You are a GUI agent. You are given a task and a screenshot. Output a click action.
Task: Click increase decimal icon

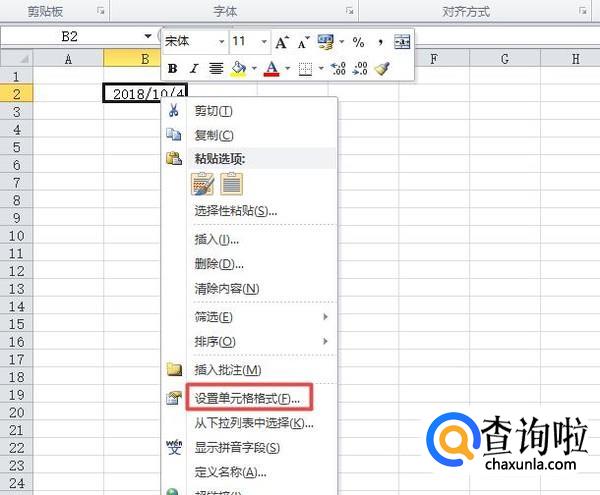[338, 69]
